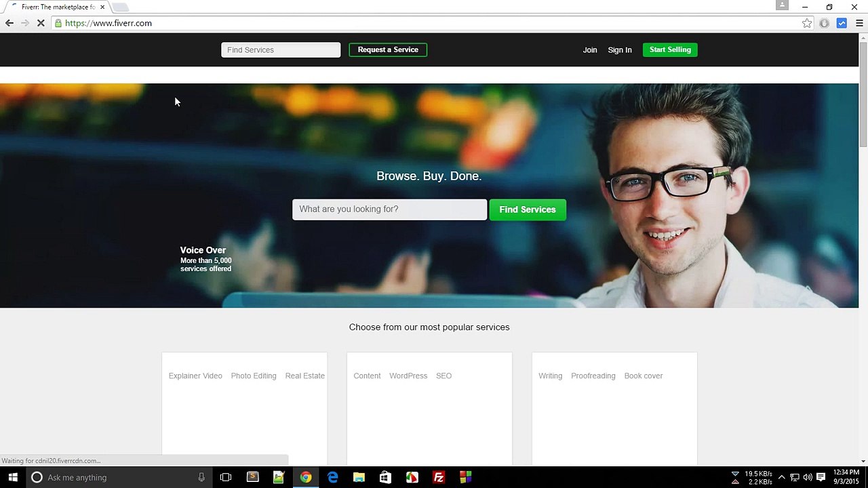The height and width of the screenshot is (488, 868).
Task: Open the Content service link
Action: 367,375
